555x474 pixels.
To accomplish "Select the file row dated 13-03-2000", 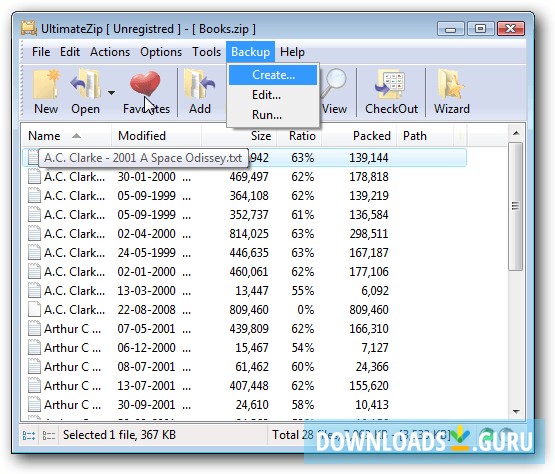I will [244, 291].
